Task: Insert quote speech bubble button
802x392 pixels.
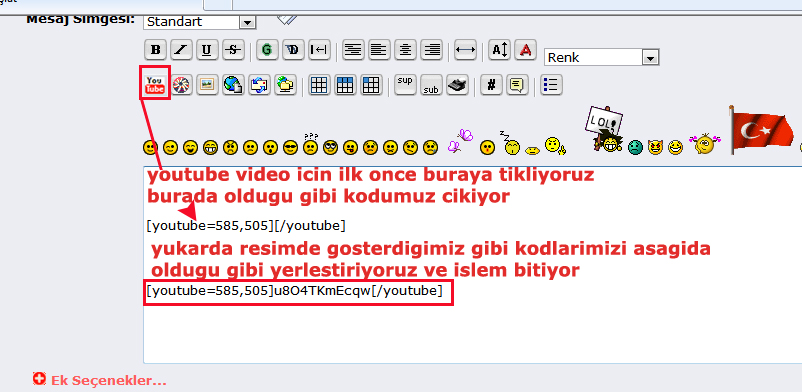Action: pyautogui.click(x=517, y=85)
